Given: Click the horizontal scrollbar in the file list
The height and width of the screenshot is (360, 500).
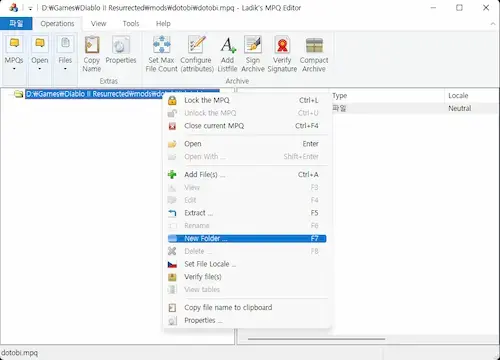Looking at the screenshot, I should pyautogui.click(x=316, y=339).
